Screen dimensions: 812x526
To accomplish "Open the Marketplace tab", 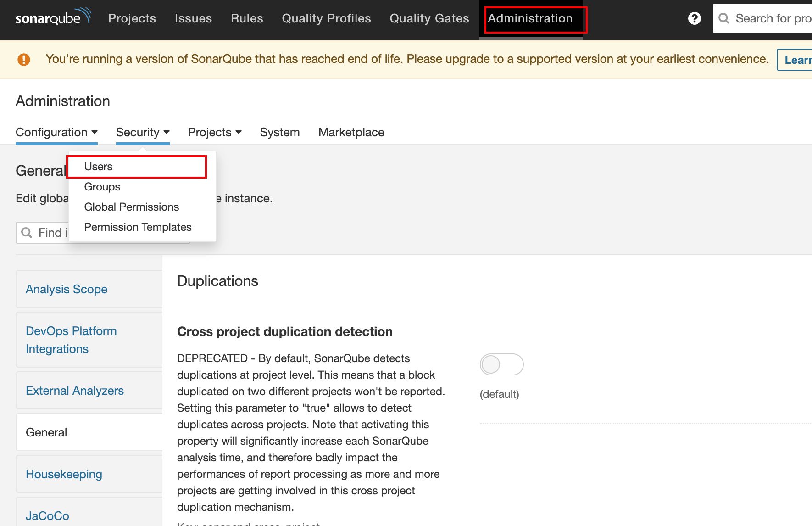I will [351, 132].
